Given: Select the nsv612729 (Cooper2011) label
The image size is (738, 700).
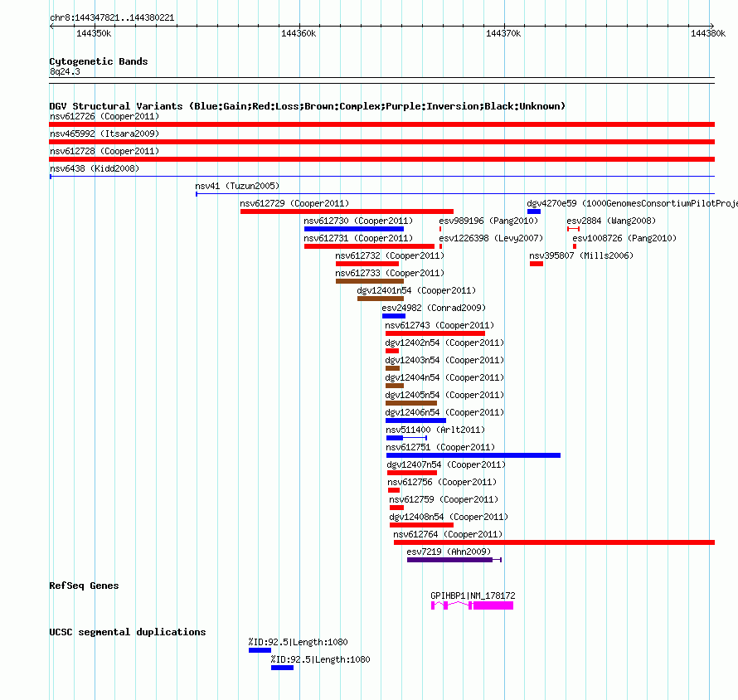Looking at the screenshot, I should pos(294,203).
